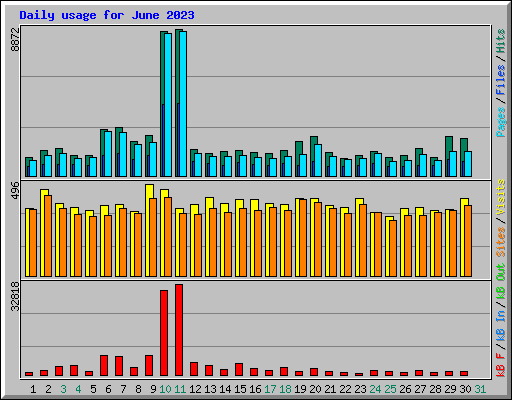This screenshot has width=512, height=400.
Task: Click the day 7 red kB bar
Action: [x=119, y=366]
